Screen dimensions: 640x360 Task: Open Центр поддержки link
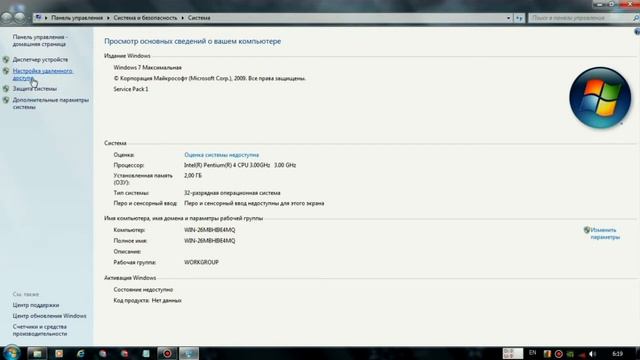(36, 305)
